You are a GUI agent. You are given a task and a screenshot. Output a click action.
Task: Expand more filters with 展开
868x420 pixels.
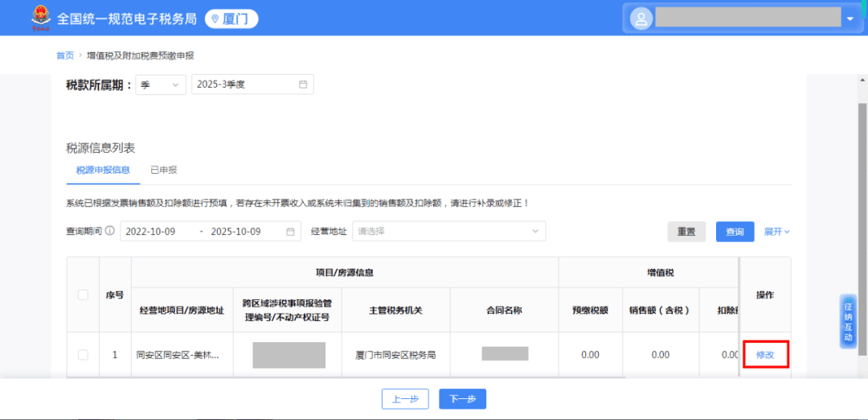[x=776, y=232]
